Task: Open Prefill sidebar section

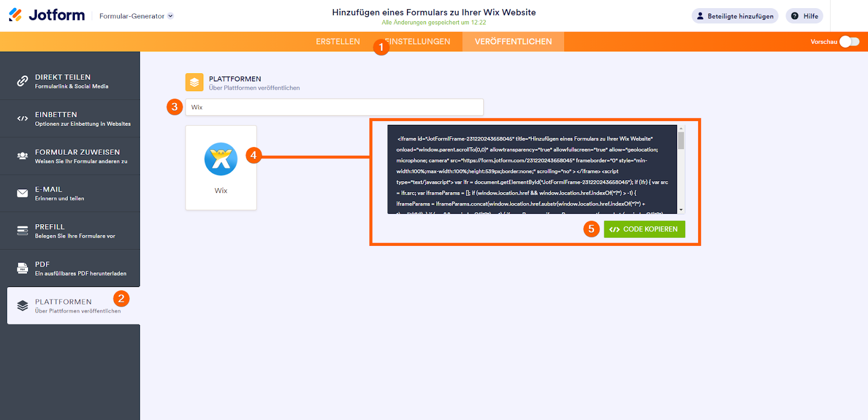Action: (x=70, y=231)
